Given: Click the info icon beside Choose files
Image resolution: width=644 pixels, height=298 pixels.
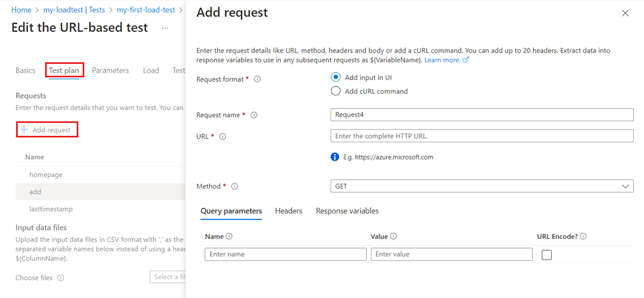Looking at the screenshot, I should (61, 278).
